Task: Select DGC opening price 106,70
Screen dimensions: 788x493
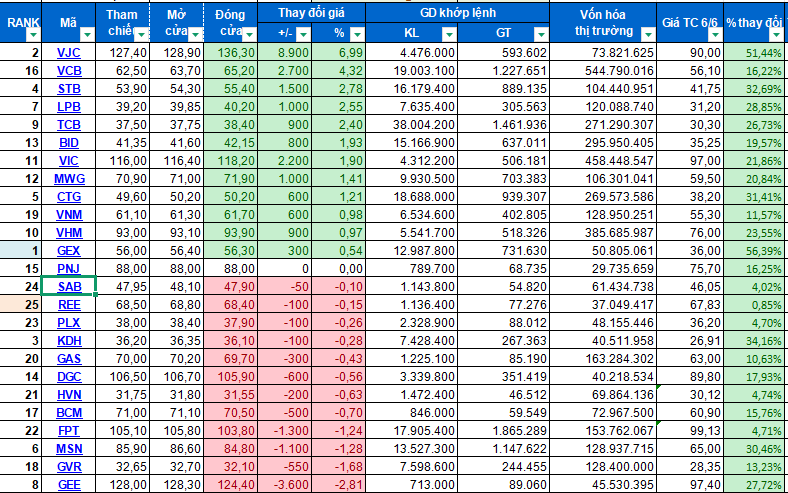Action: (x=176, y=377)
